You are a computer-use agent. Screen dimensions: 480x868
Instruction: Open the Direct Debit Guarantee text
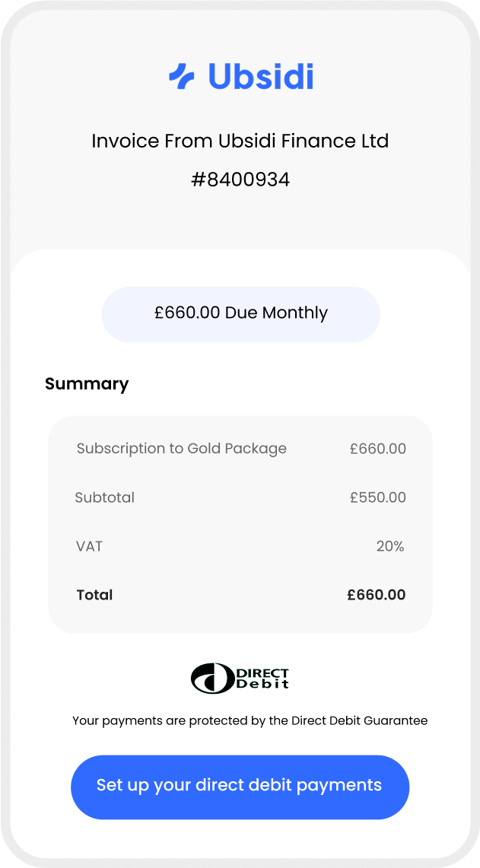[x=250, y=720]
